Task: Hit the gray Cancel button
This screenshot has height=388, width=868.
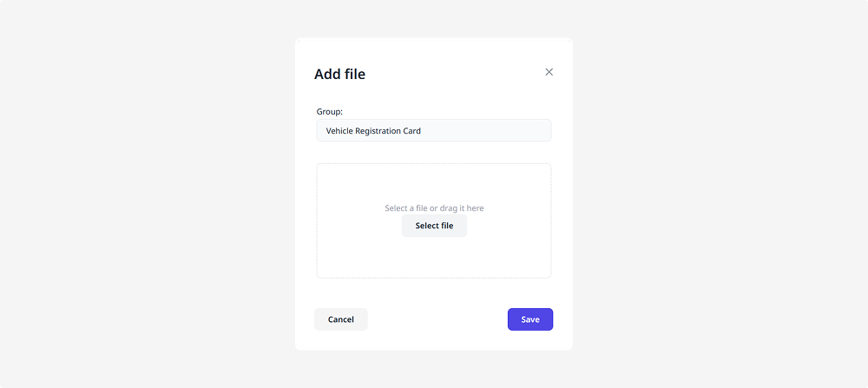Action: coord(340,319)
